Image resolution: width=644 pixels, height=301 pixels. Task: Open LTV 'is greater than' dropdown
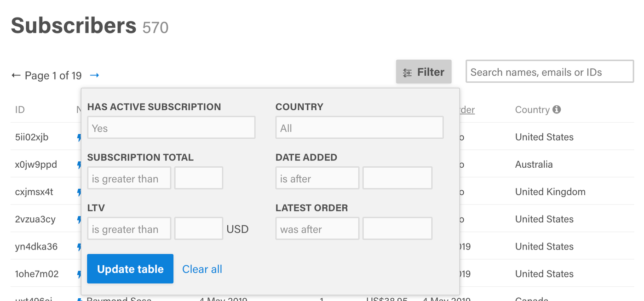click(x=129, y=229)
